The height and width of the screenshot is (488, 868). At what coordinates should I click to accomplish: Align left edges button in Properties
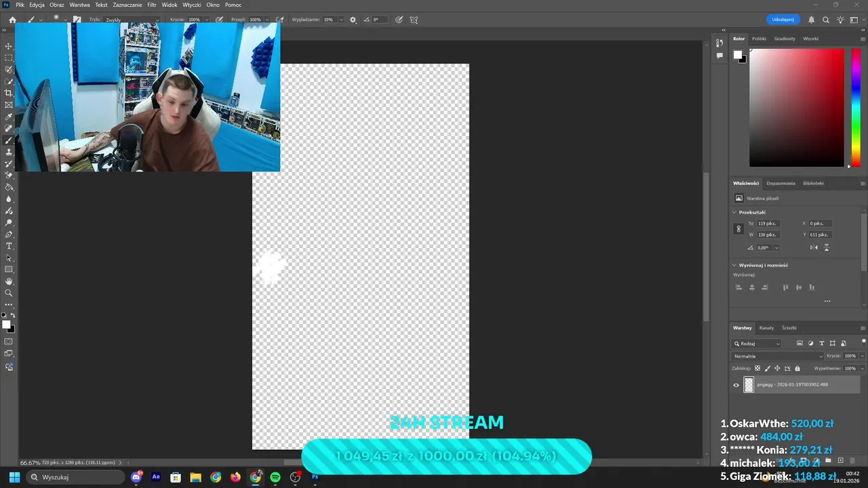pos(738,287)
